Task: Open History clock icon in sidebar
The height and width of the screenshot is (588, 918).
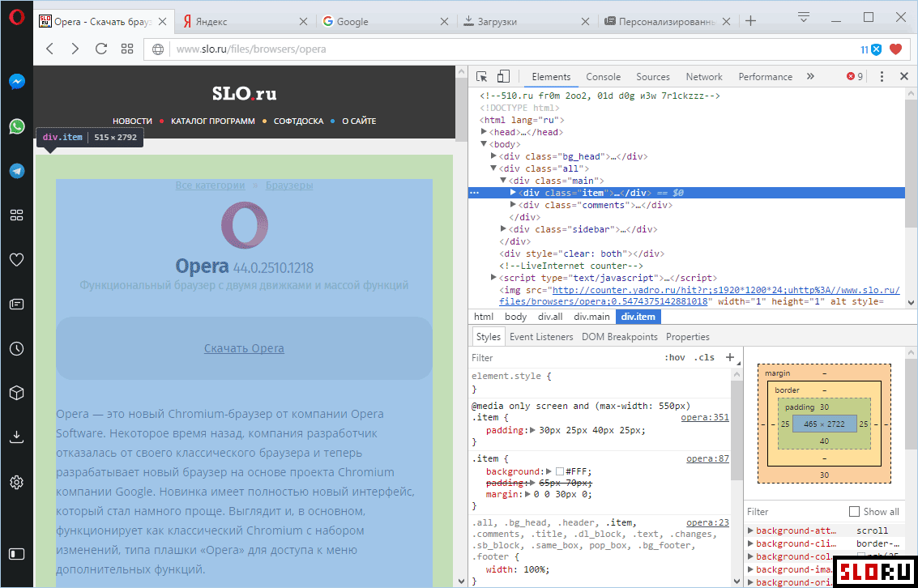Action: pos(16,349)
